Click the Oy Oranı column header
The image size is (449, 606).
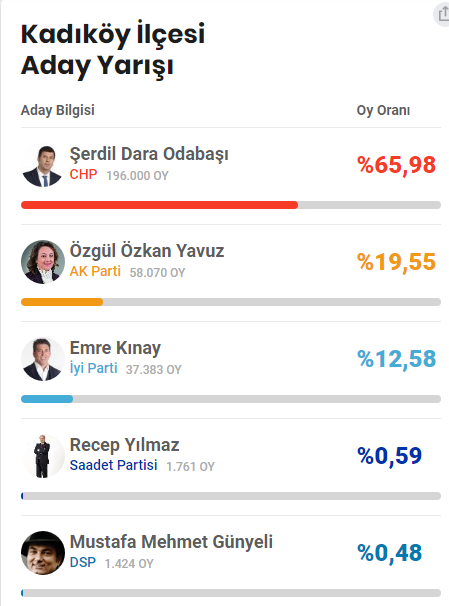383,110
